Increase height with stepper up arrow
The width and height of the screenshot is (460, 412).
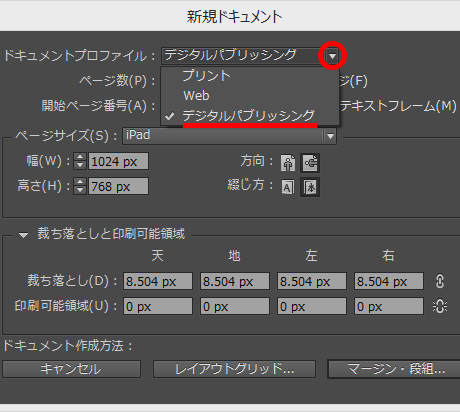coord(80,182)
